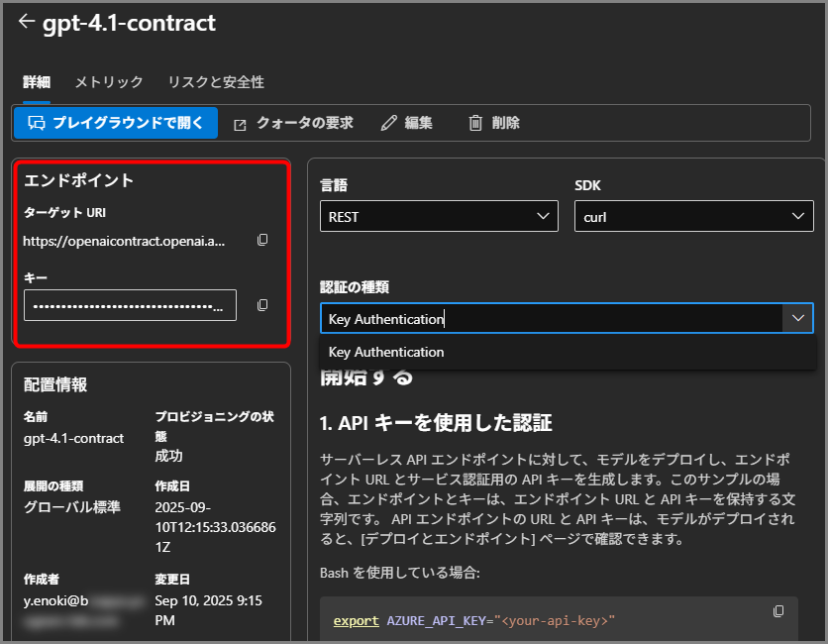Select Key Authentication from the dropdown list
The image size is (828, 644).
coord(386,352)
